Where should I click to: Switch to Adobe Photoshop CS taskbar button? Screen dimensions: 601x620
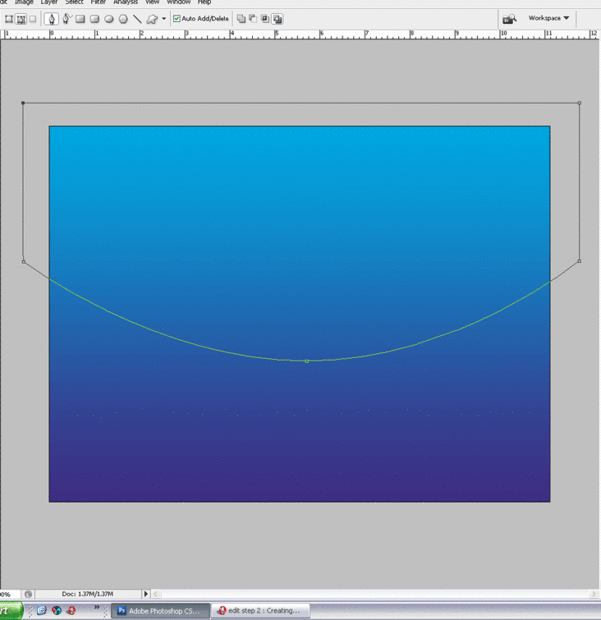(160, 611)
